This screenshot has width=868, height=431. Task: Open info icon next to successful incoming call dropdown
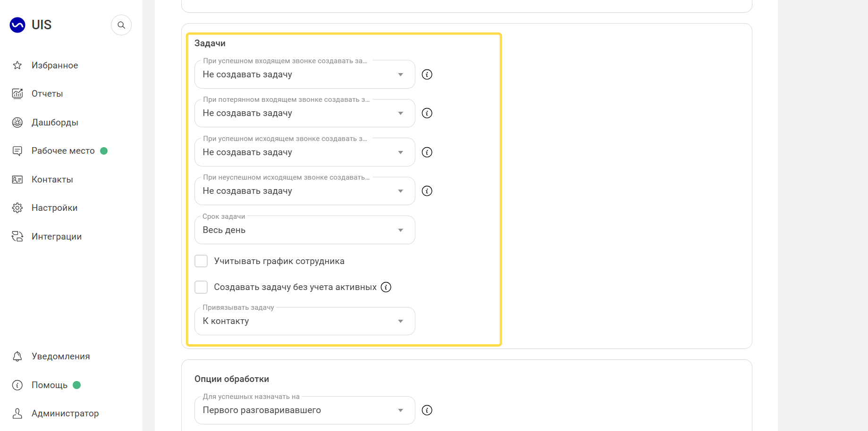point(427,75)
